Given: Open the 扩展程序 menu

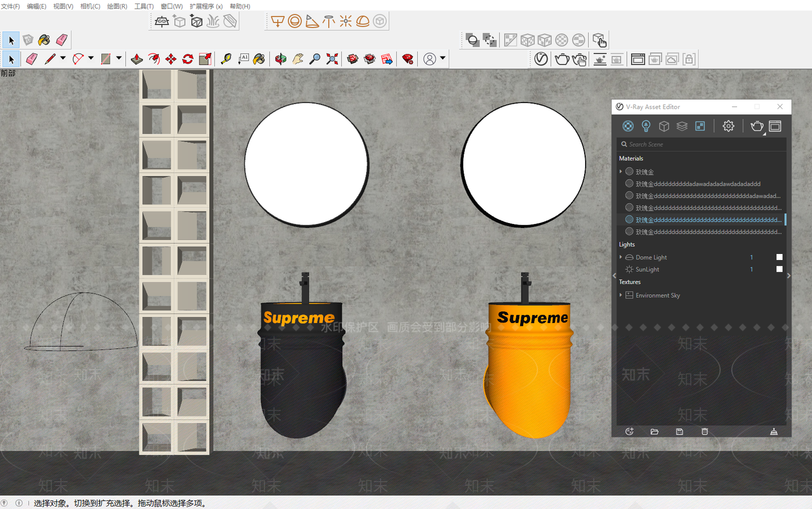Looking at the screenshot, I should tap(206, 6).
